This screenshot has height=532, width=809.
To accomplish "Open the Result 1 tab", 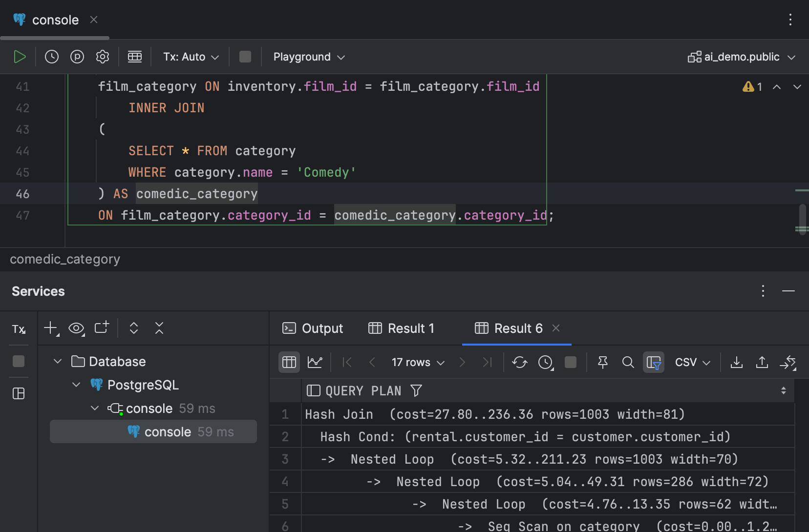I will 402,328.
